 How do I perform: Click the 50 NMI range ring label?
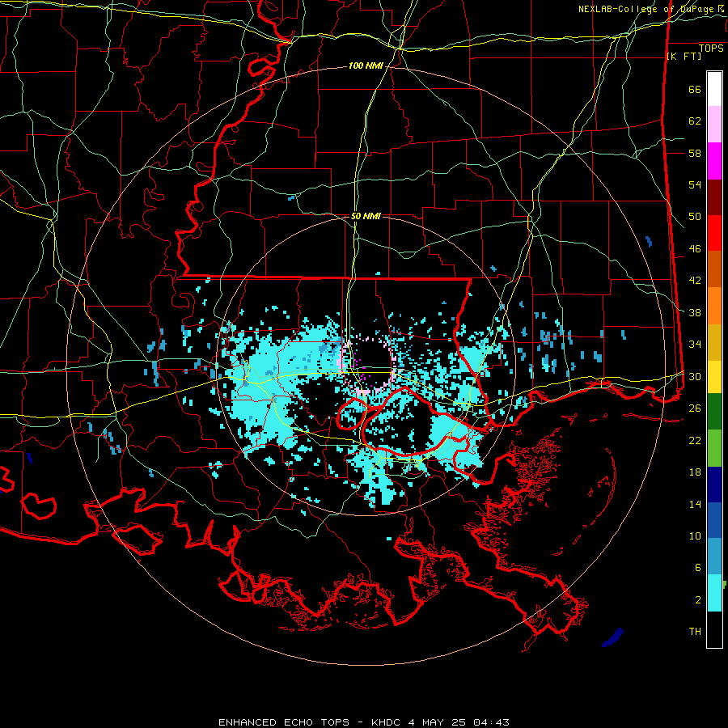coord(366,216)
